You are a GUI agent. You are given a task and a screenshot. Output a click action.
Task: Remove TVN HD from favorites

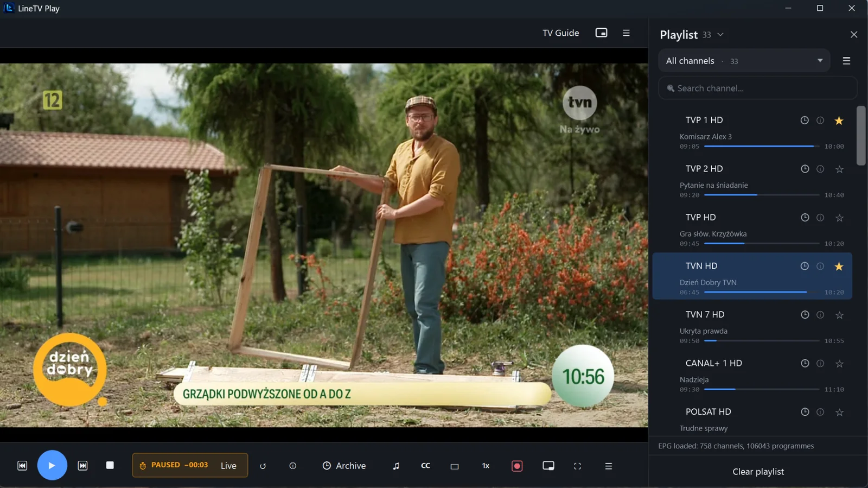click(839, 267)
